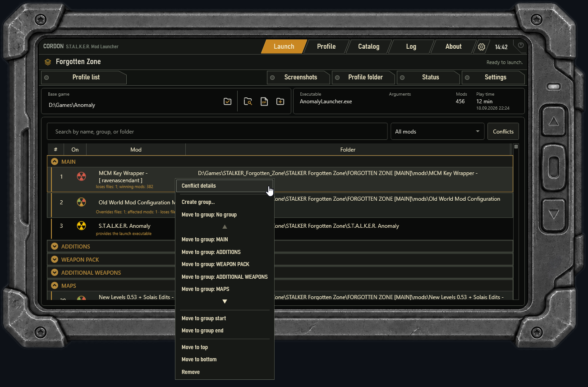Collapse the MAPS group
Screen dimensions: 588x387
pos(55,286)
